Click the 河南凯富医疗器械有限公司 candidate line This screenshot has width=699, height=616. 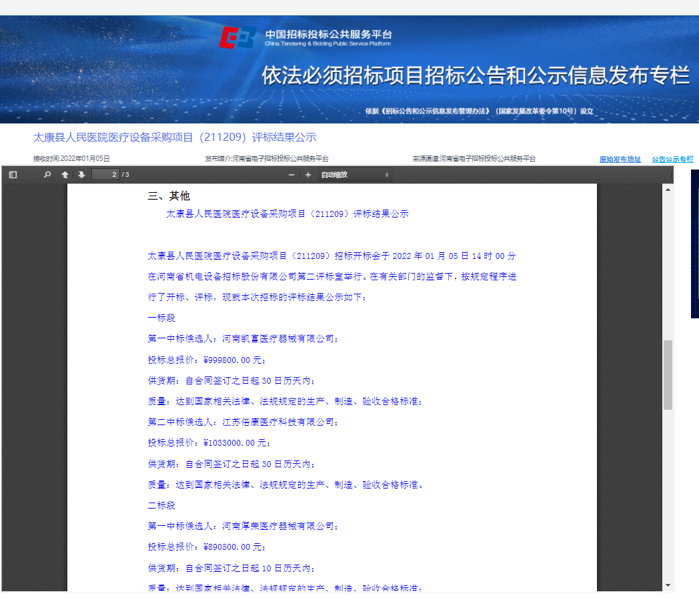point(243,339)
